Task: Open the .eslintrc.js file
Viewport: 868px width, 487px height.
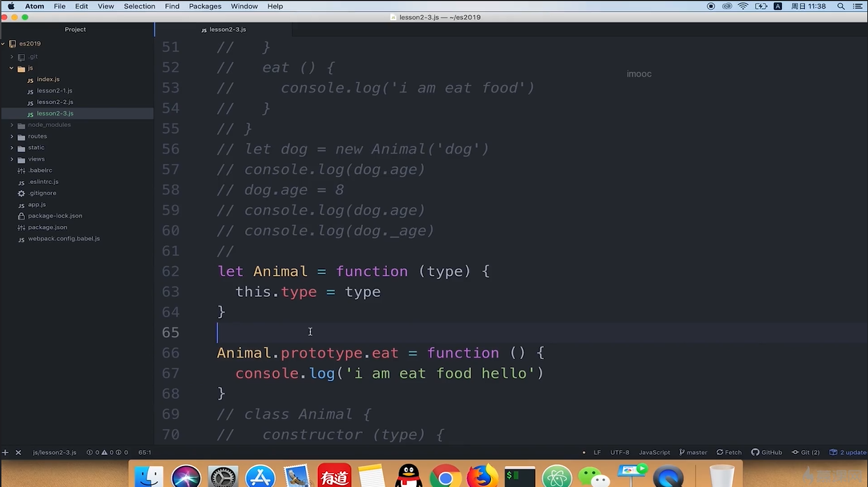Action: [x=43, y=182]
